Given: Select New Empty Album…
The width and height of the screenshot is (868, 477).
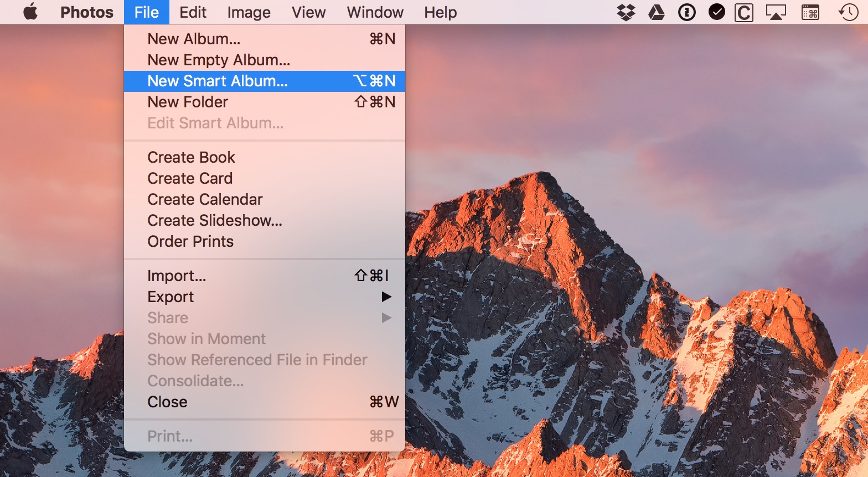Looking at the screenshot, I should pos(265,60).
